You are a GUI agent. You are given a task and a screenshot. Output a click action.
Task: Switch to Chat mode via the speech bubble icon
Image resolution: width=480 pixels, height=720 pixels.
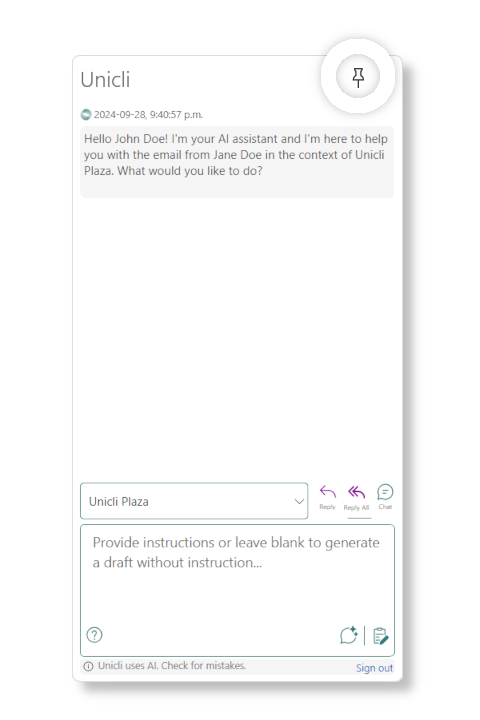385,492
